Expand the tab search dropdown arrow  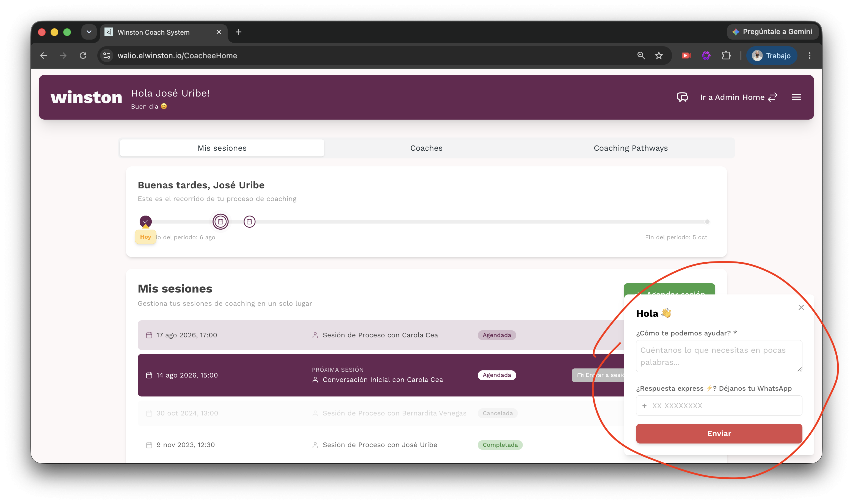[x=89, y=32]
